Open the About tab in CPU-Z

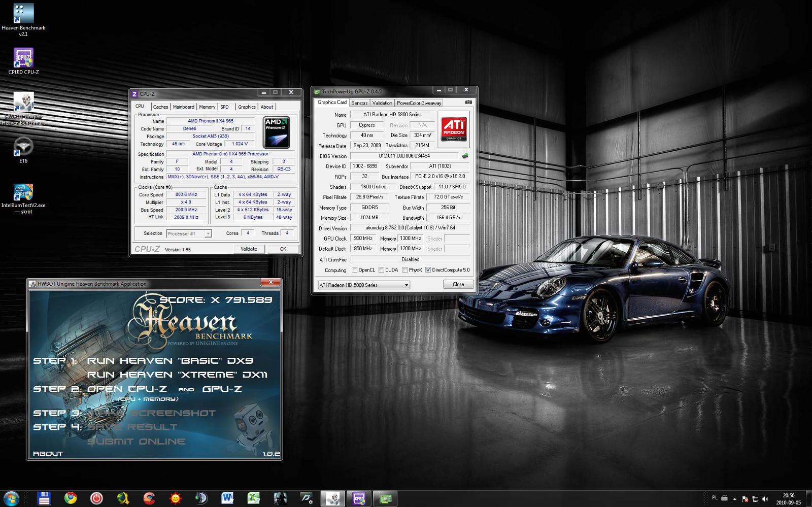pyautogui.click(x=267, y=107)
